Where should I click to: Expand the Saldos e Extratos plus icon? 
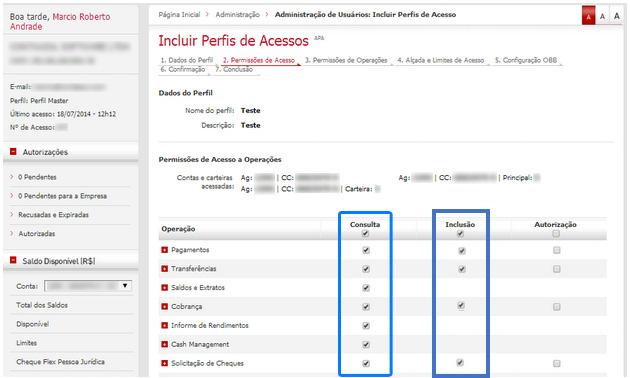[x=164, y=288]
